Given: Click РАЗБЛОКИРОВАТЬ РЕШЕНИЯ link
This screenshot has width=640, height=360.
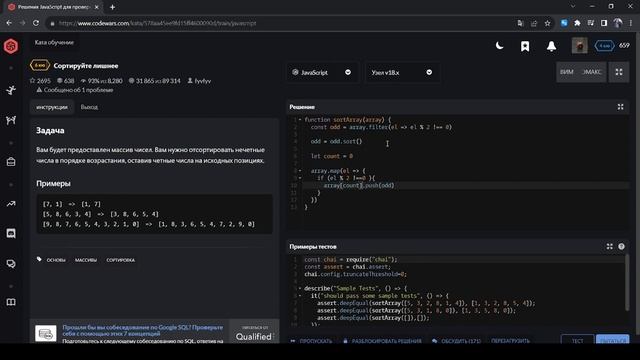Looking at the screenshot, I should (x=382, y=341).
